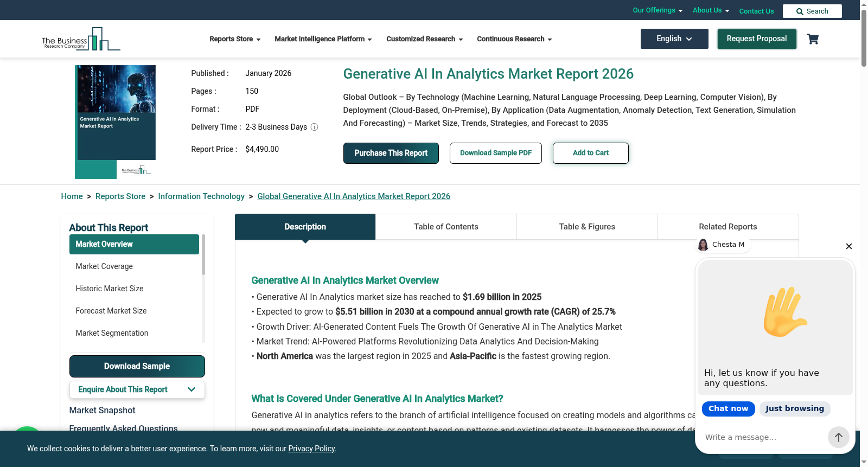Choose Just browsing in chat
The width and height of the screenshot is (868, 467).
795,409
